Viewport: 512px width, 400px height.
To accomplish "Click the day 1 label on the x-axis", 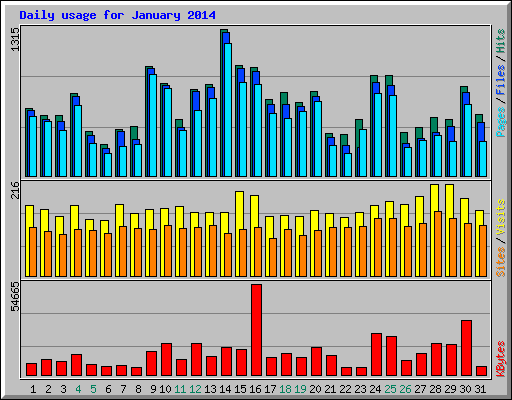I will click(x=33, y=389).
